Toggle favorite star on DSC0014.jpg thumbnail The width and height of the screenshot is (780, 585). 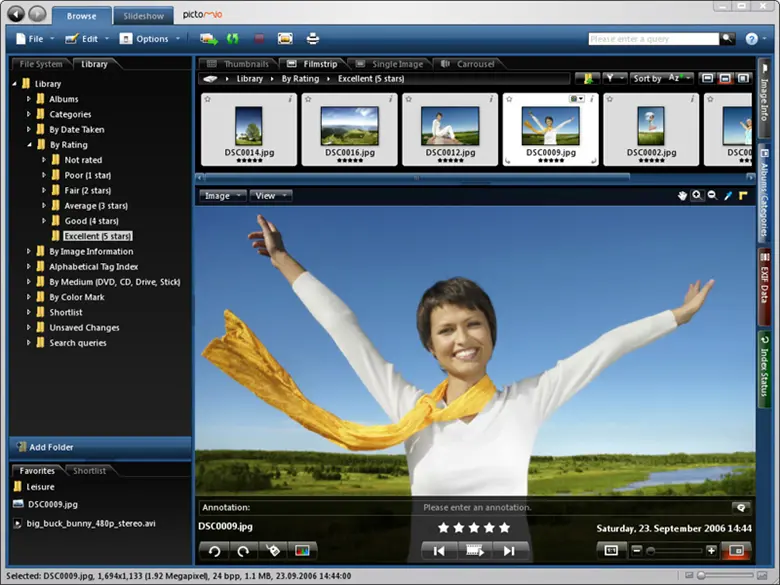coord(207,99)
